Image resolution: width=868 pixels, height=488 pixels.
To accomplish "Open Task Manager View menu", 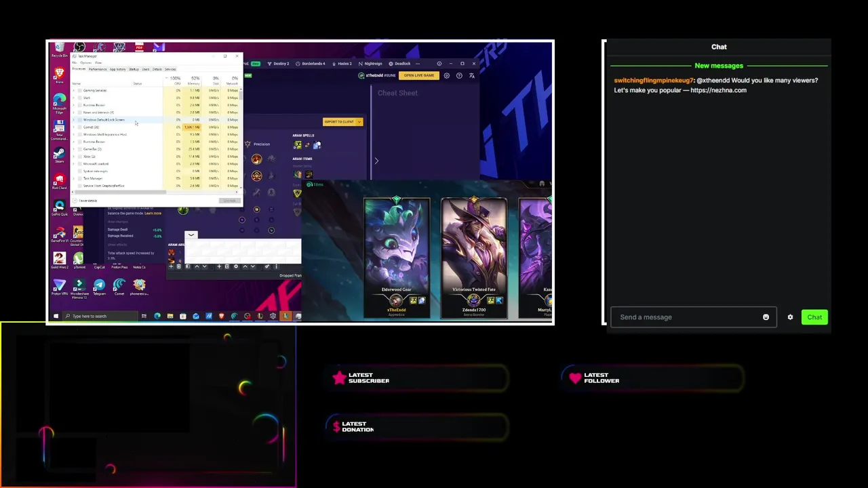I will [98, 62].
